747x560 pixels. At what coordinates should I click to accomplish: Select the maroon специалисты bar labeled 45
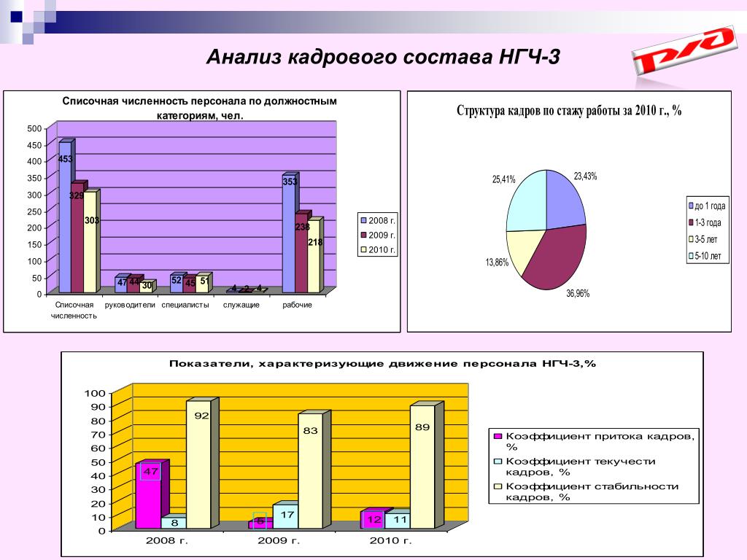click(189, 285)
